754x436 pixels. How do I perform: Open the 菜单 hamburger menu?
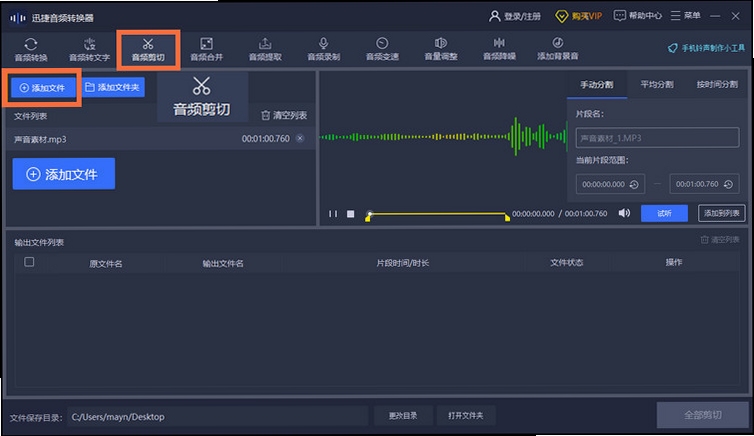(686, 16)
